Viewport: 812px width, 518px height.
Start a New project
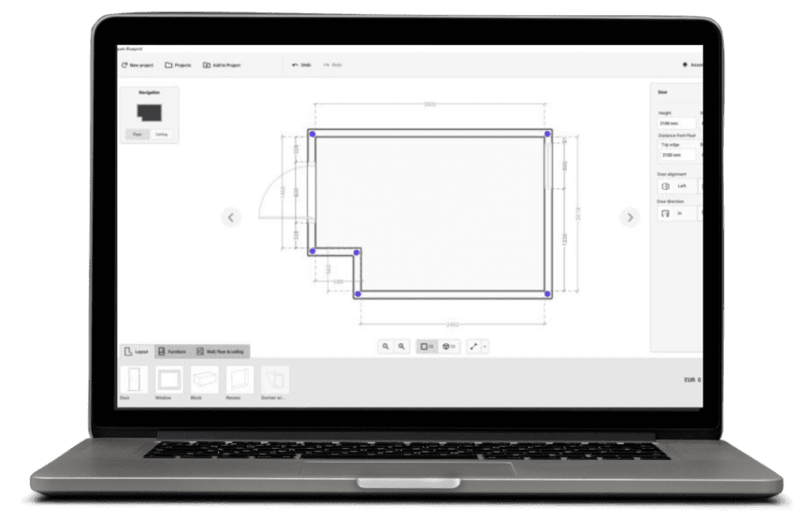pos(138,65)
